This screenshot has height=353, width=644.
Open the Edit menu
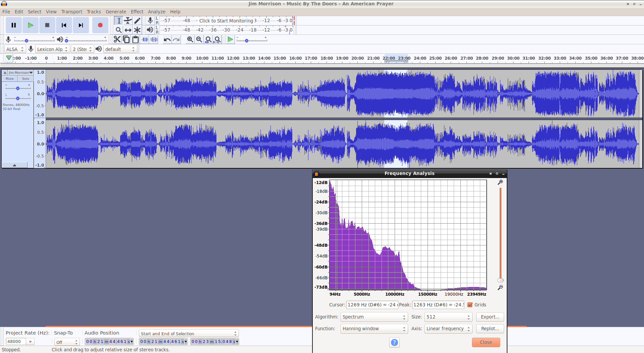[x=19, y=12]
